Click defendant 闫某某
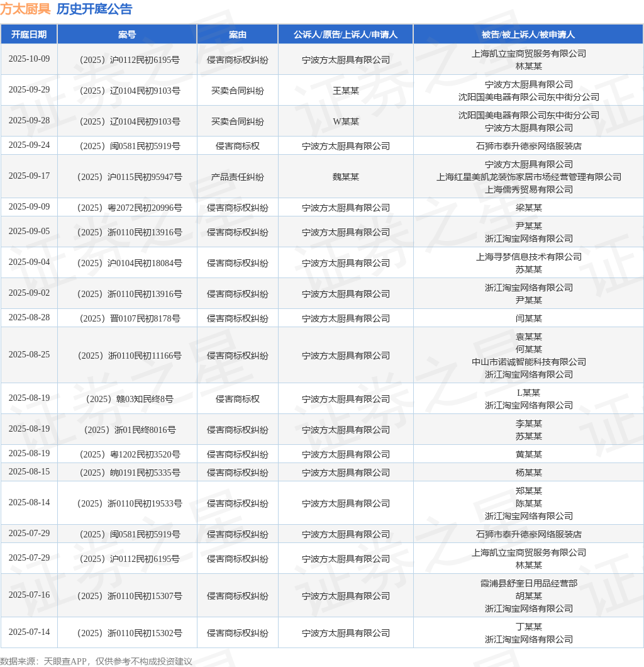The height and width of the screenshot is (667, 644). pyautogui.click(x=528, y=318)
